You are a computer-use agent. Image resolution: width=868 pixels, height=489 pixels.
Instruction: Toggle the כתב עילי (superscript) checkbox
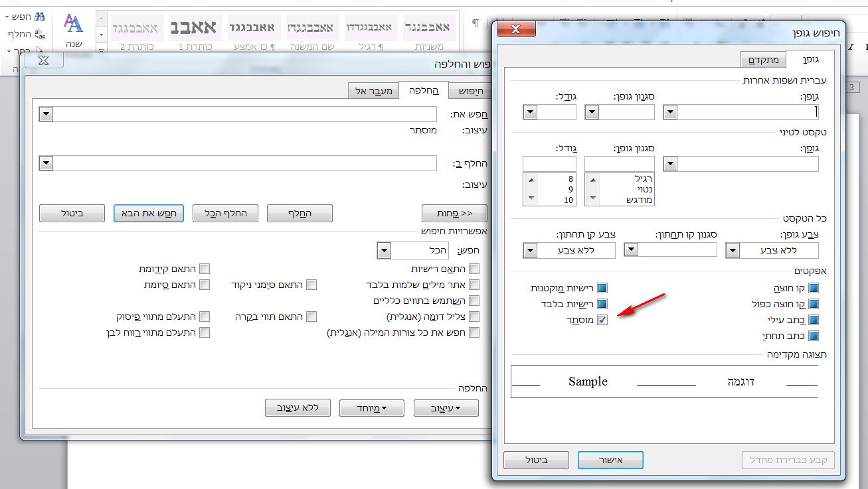click(x=813, y=320)
